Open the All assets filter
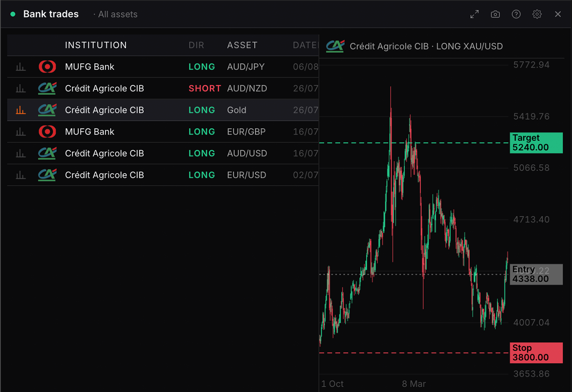Screen dimensions: 572x392 (x=118, y=14)
